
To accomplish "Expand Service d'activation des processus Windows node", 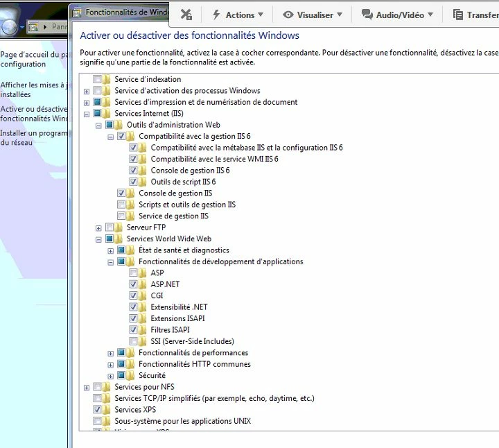I will pyautogui.click(x=87, y=92).
